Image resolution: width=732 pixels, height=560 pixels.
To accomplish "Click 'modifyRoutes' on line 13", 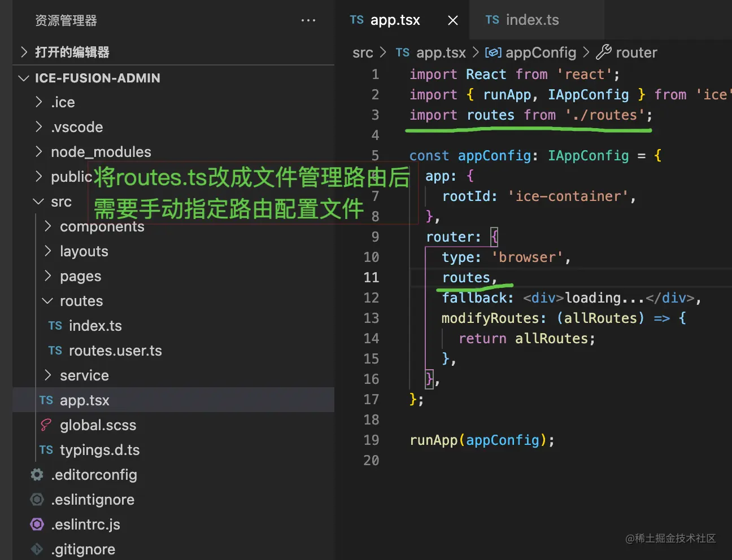I will (x=490, y=318).
